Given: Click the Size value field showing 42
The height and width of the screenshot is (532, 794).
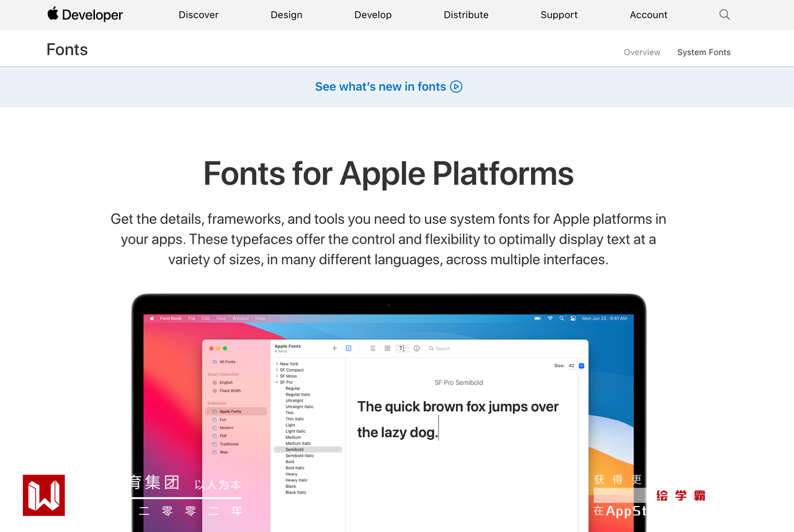Looking at the screenshot, I should [x=571, y=366].
